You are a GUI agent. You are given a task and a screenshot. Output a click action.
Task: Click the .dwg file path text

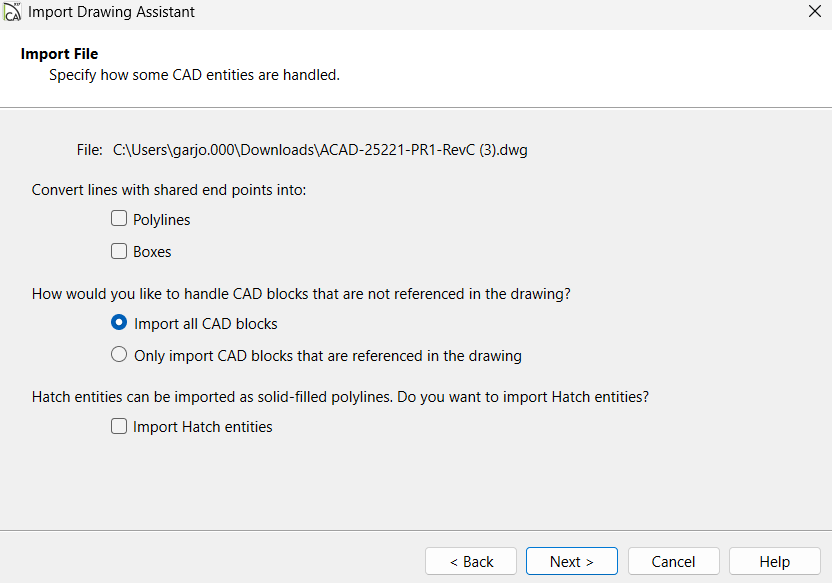320,150
